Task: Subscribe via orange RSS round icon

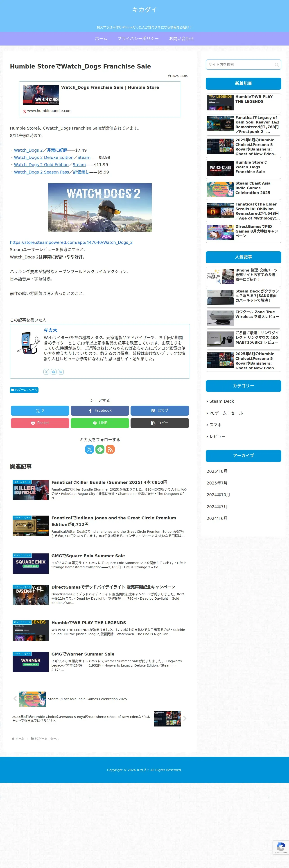Action: [110, 449]
